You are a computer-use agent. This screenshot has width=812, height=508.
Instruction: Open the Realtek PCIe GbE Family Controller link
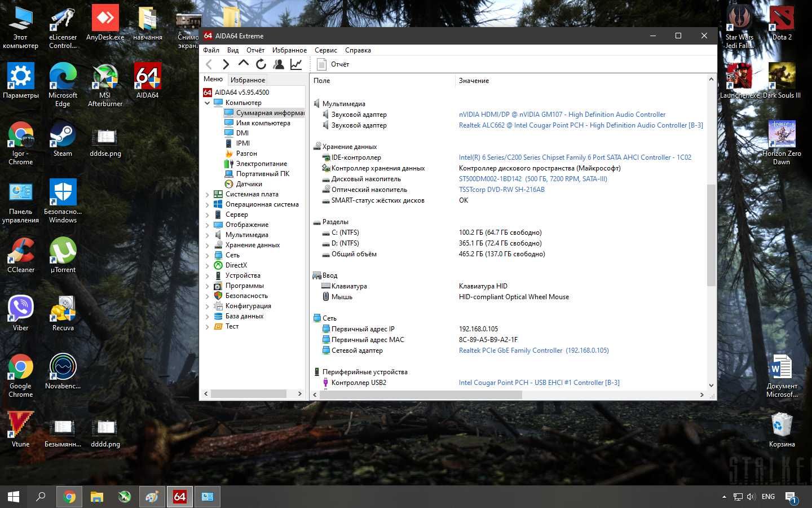(x=533, y=351)
